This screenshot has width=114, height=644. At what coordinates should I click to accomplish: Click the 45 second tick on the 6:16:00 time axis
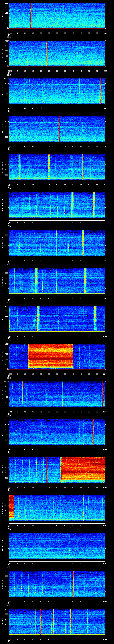[x=81, y=601]
